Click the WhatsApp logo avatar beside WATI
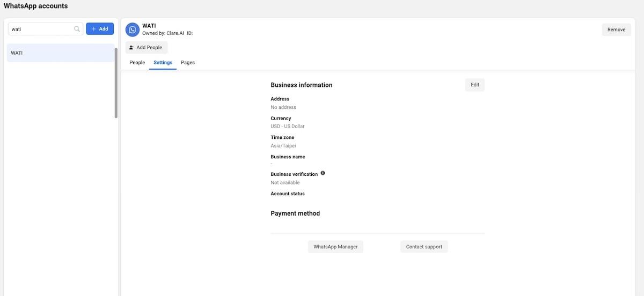This screenshot has width=644, height=296. click(x=133, y=29)
